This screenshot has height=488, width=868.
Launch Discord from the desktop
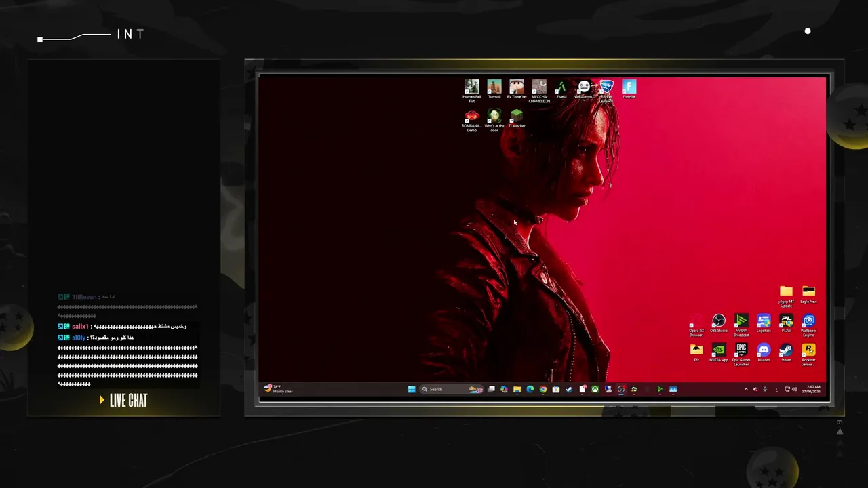pos(764,352)
